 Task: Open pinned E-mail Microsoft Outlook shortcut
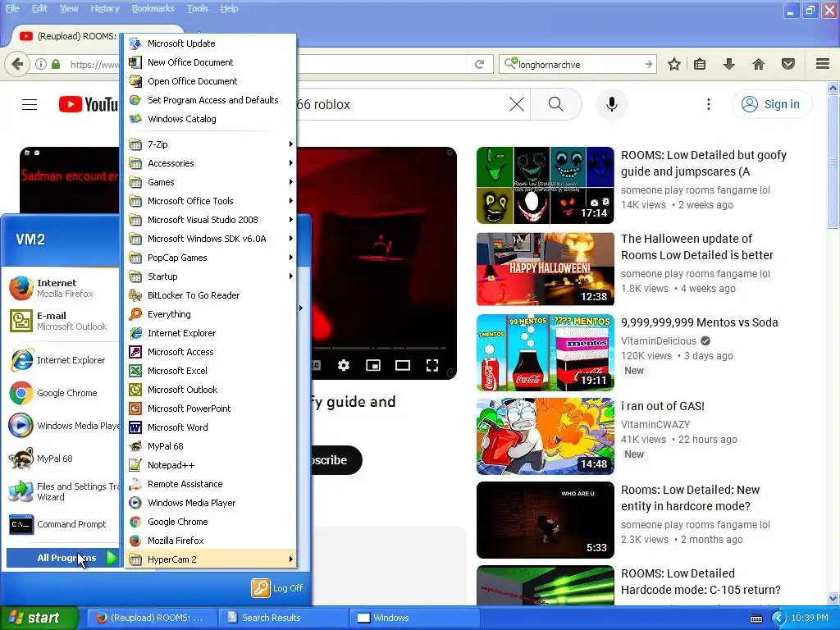pyautogui.click(x=62, y=321)
